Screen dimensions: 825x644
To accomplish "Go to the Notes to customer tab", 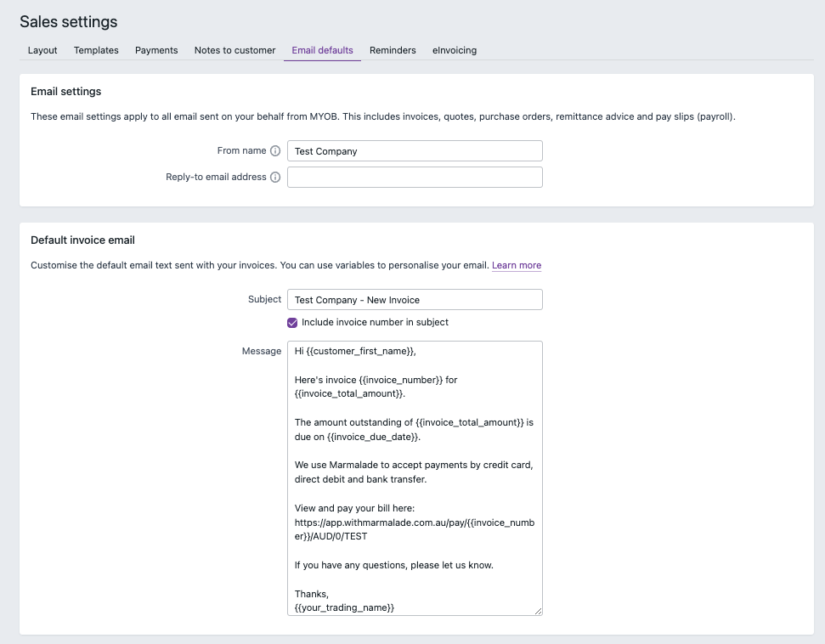I will pos(235,50).
